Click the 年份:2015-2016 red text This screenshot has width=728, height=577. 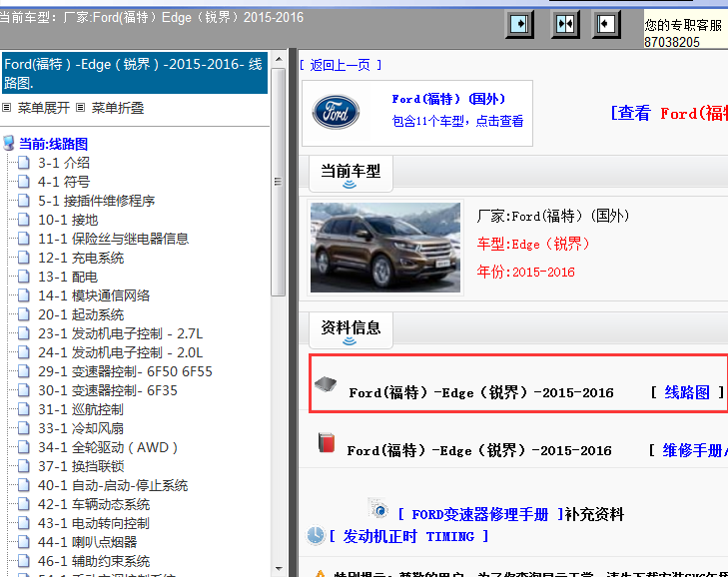(525, 272)
